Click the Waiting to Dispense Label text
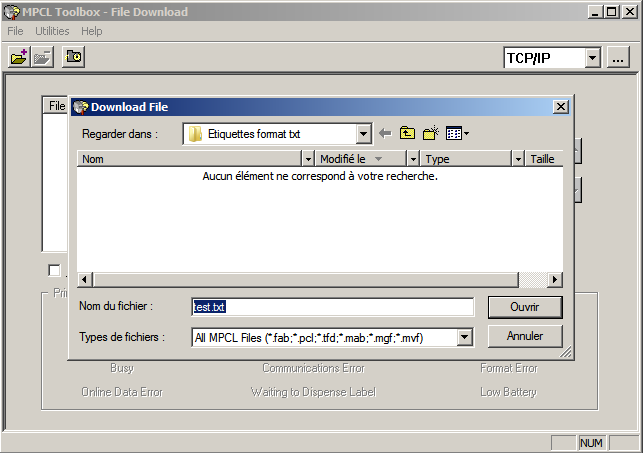The image size is (643, 453). tap(313, 392)
